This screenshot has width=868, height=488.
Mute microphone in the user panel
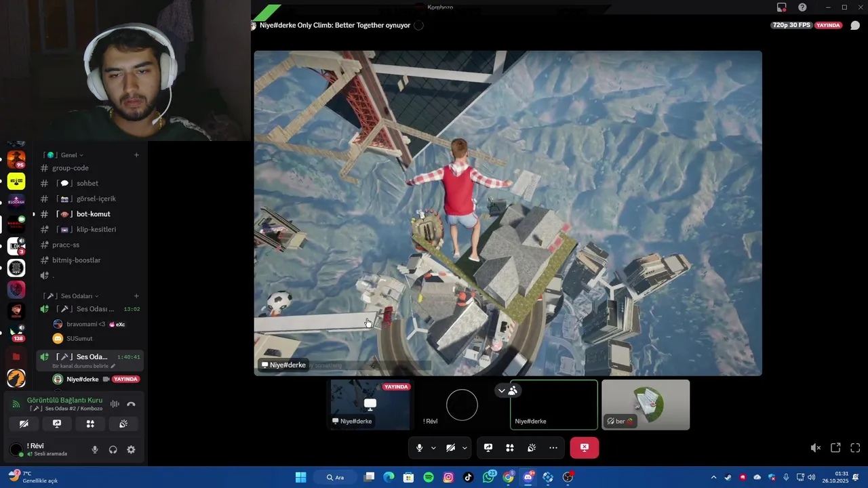click(95, 449)
